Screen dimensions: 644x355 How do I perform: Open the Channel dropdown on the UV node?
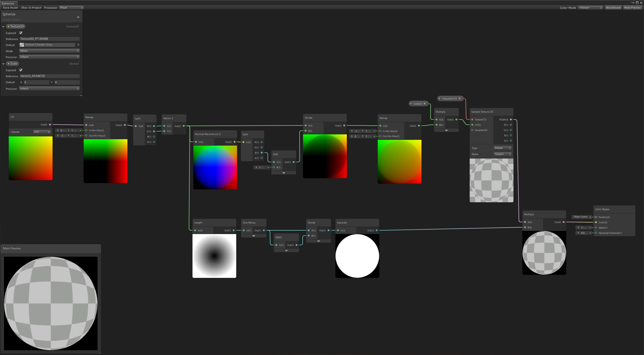(41, 132)
